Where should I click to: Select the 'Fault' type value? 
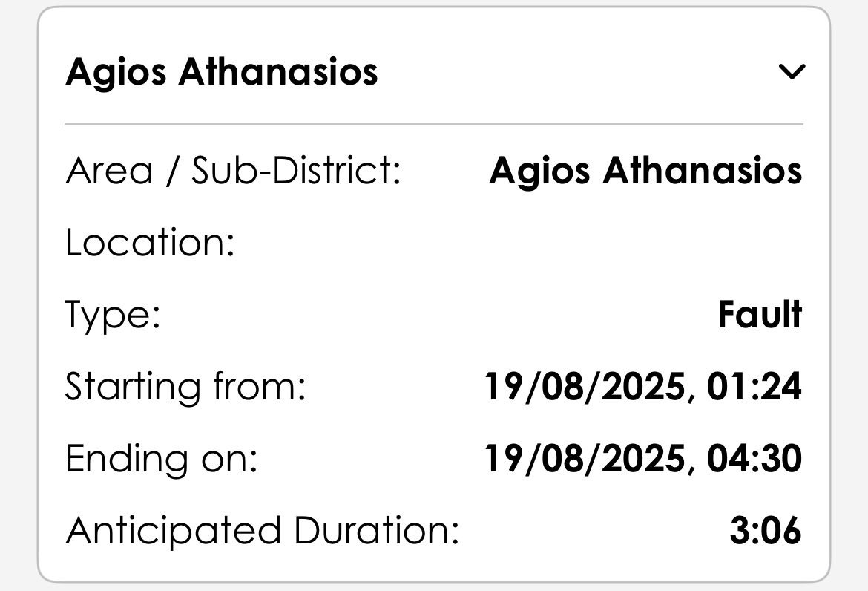[760, 315]
